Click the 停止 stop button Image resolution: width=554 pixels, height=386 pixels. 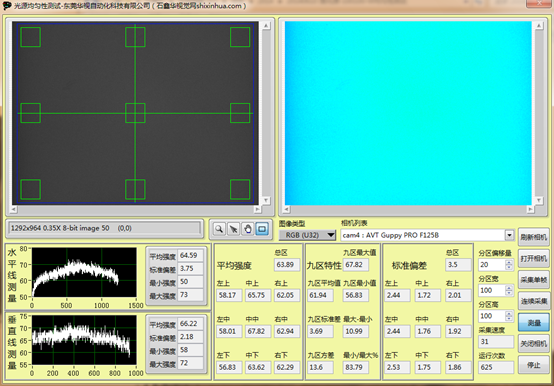pos(534,365)
